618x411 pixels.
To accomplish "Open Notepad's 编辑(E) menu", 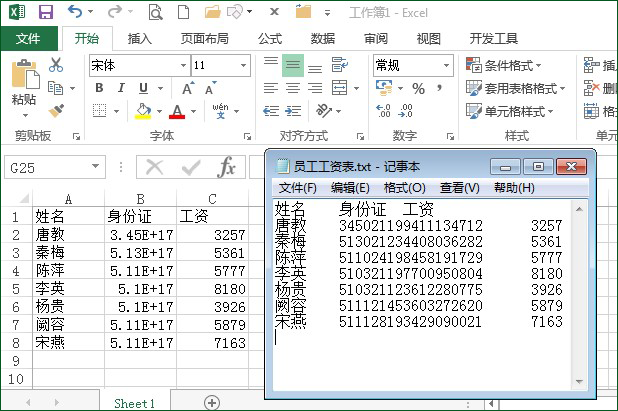I will pyautogui.click(x=350, y=188).
